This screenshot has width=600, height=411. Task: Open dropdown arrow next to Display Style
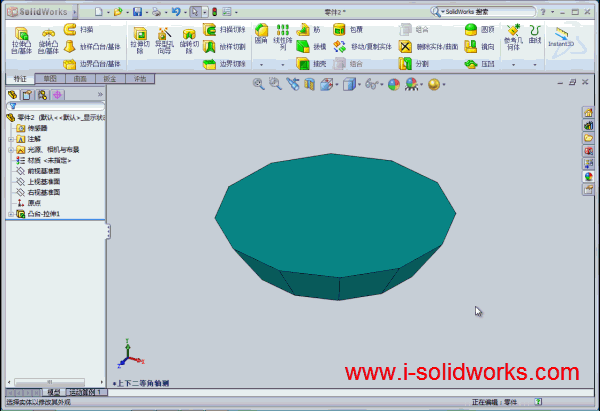[x=359, y=85]
